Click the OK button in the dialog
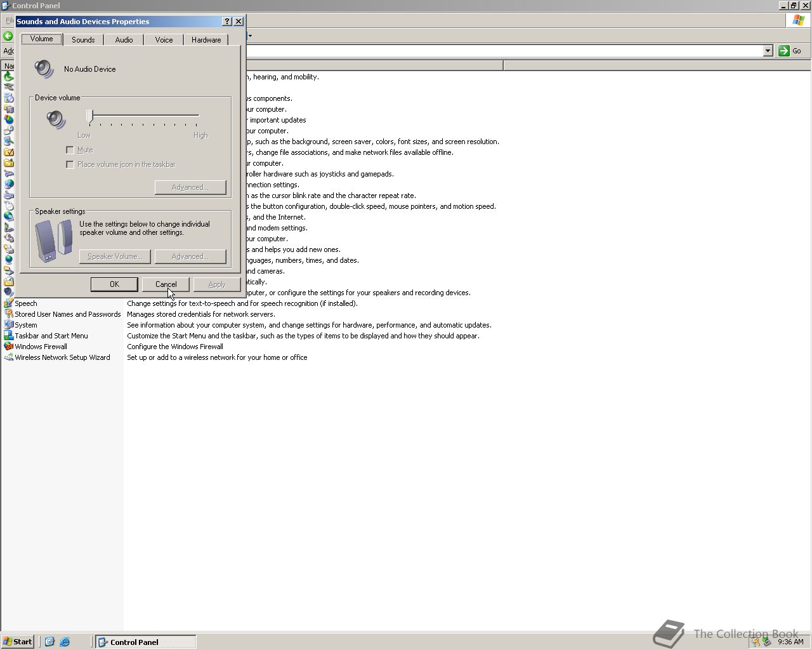The height and width of the screenshot is (650, 812). pos(114,284)
